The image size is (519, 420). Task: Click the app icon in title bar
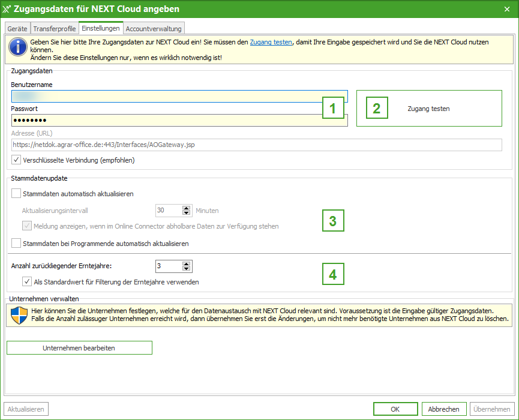7,9
